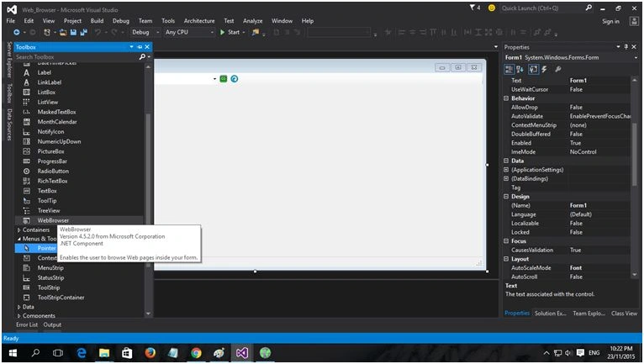Toggle auto-hide pin on Toolbox panel

(140, 47)
